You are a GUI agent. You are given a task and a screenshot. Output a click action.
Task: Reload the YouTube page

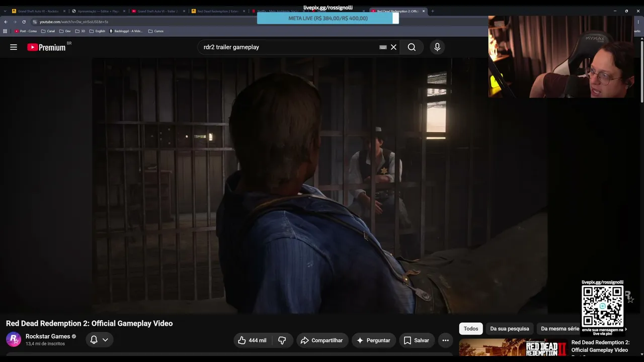(x=24, y=22)
